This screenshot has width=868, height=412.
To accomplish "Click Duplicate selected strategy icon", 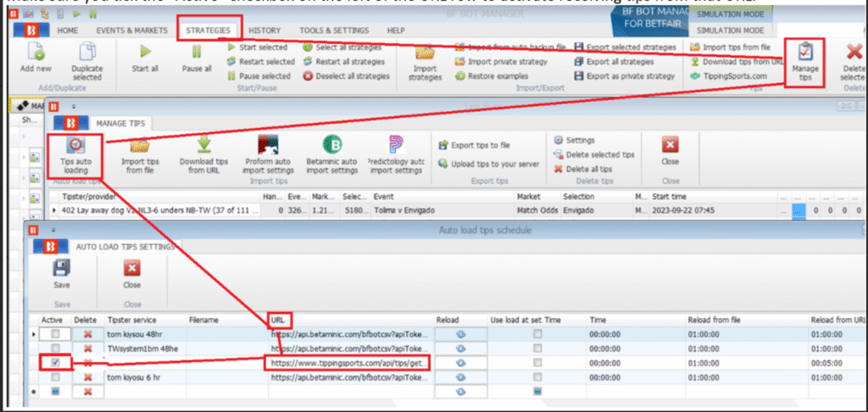I will coord(87,62).
